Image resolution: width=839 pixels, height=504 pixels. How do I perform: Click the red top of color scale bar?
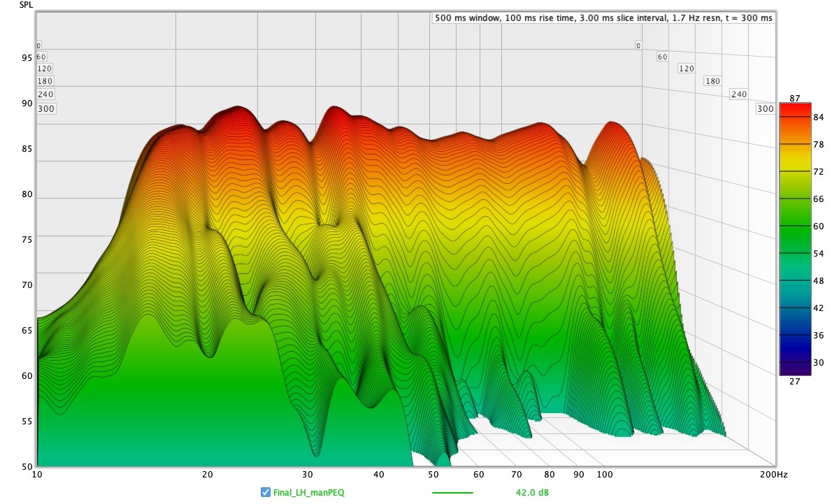(x=796, y=110)
